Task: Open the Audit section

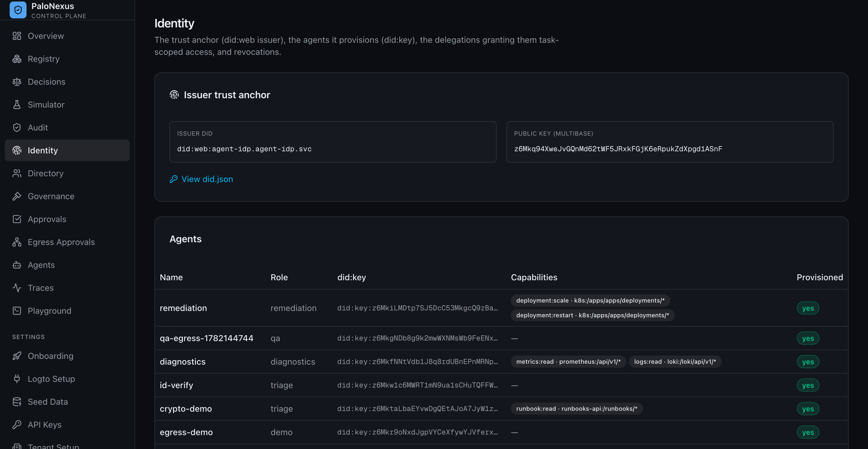Action: 67,128
